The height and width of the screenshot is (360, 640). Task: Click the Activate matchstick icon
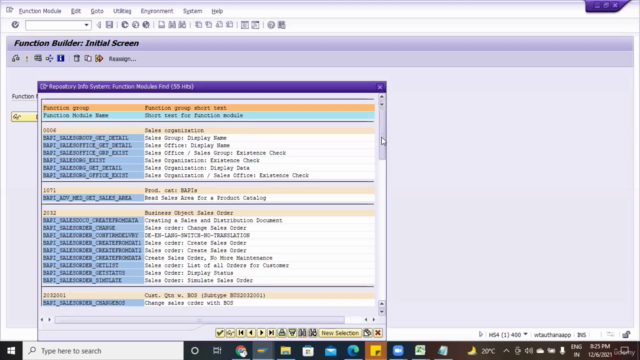point(27,59)
